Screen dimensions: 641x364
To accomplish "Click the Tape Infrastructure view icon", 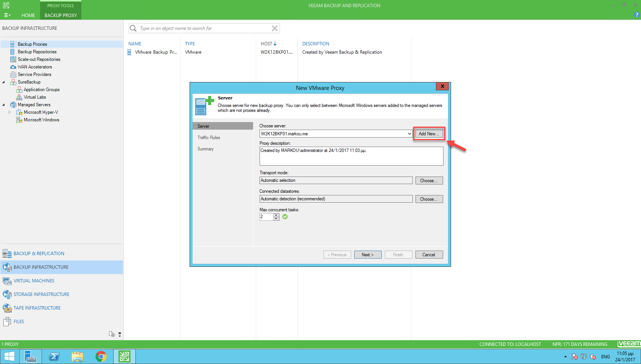I will 7,308.
